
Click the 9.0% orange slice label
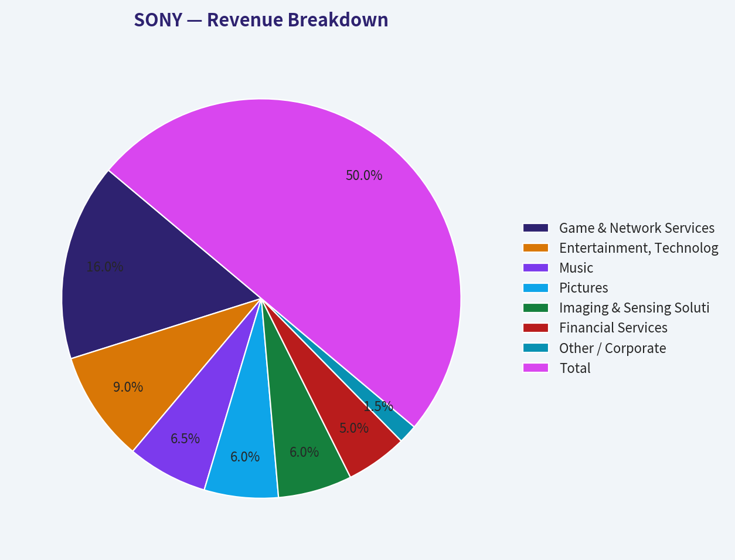pos(128,386)
